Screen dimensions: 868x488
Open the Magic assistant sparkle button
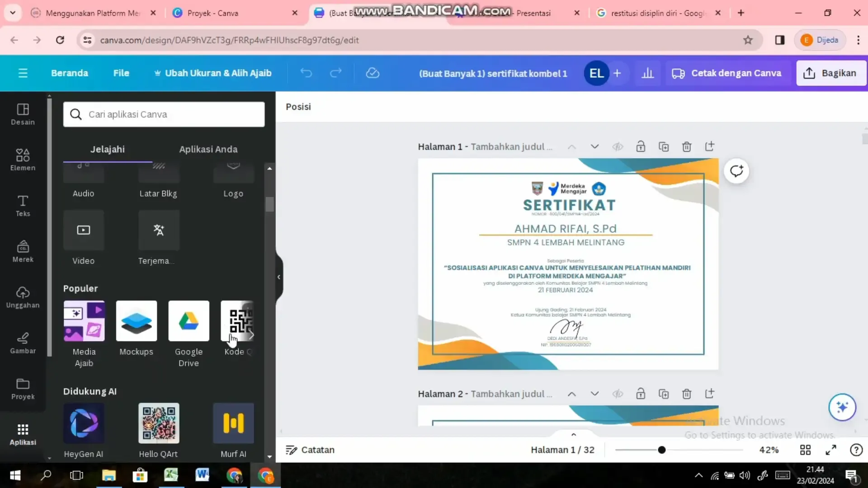point(842,407)
